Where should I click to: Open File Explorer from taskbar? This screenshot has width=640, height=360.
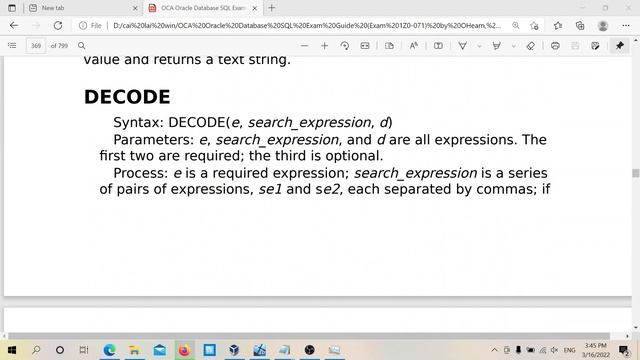point(134,350)
